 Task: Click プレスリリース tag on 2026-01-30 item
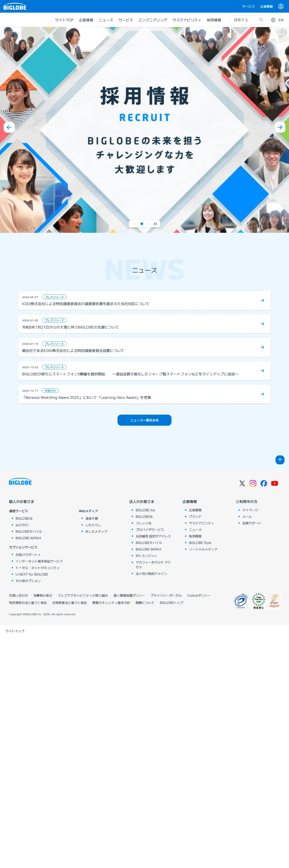54,320
